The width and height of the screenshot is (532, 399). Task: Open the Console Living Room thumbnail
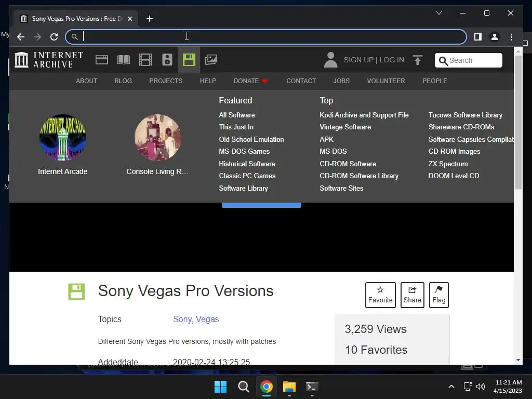tap(158, 137)
